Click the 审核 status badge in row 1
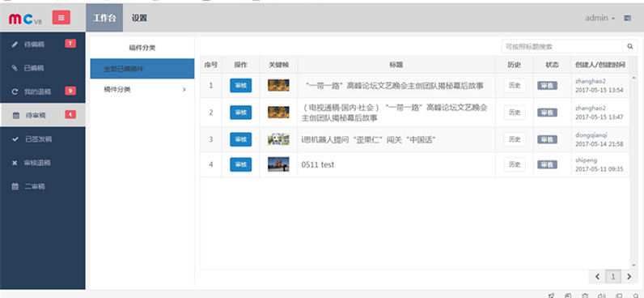 tap(547, 86)
